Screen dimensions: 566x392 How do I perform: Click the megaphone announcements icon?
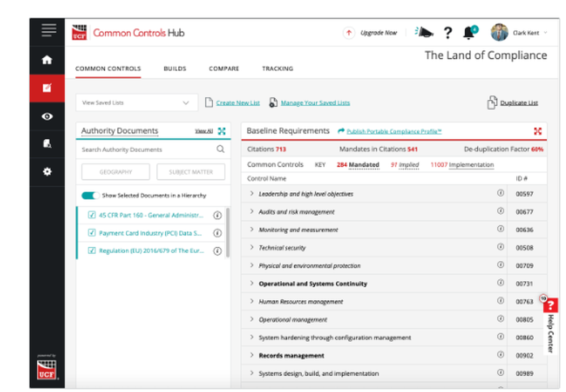pyautogui.click(x=424, y=32)
